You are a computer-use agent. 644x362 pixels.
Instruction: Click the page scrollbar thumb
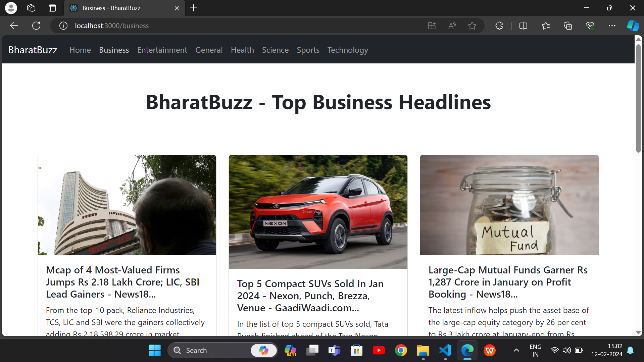pyautogui.click(x=638, y=98)
